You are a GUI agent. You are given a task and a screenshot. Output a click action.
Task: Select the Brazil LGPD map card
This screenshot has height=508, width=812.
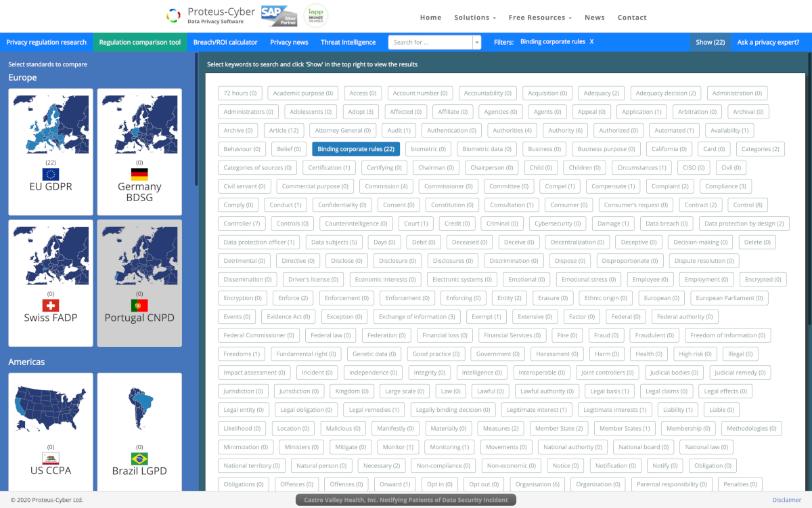139,433
